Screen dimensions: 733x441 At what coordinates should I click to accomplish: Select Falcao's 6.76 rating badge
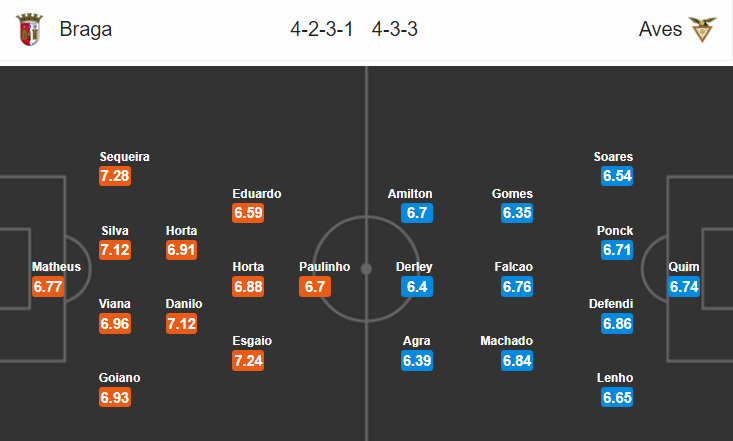click(x=517, y=286)
